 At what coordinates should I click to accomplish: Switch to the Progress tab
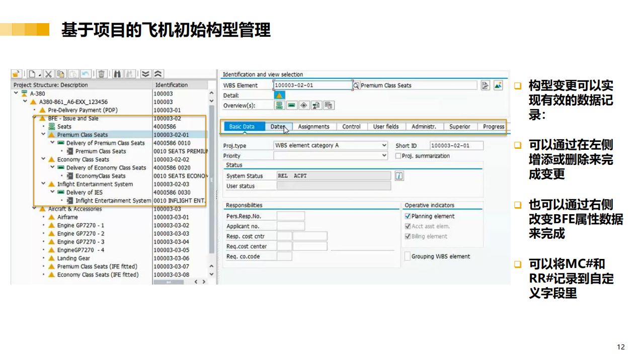[494, 127]
